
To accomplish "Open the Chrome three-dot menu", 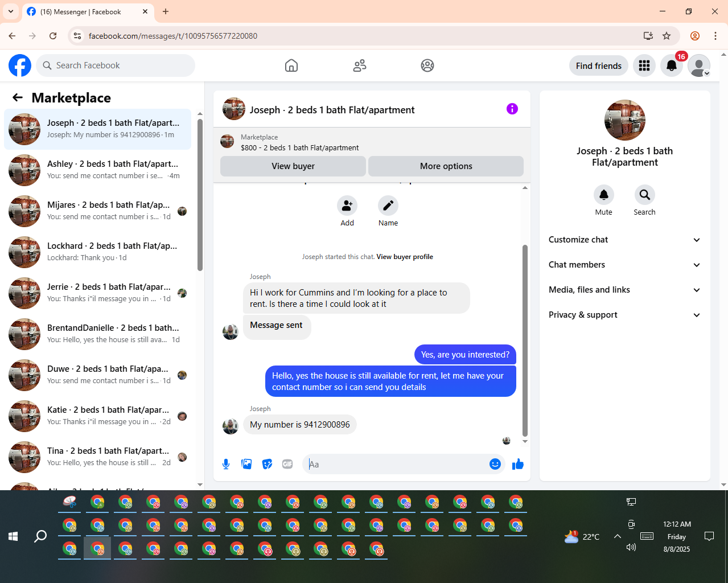I will [715, 36].
